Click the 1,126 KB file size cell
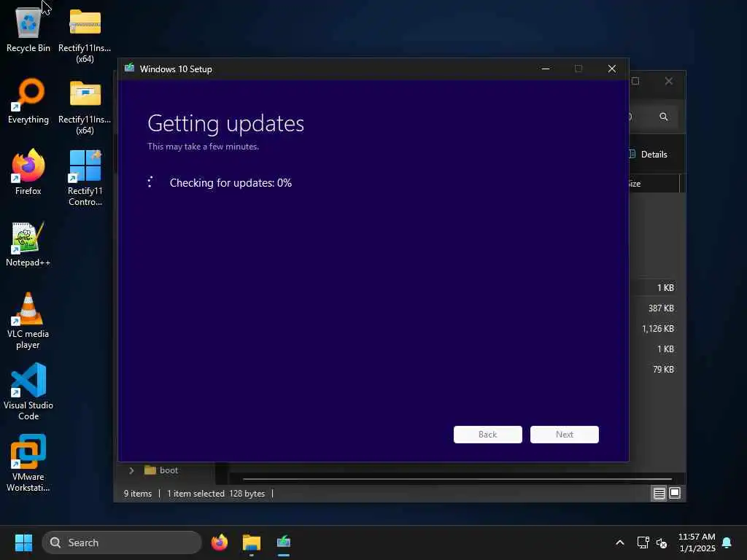747x560 pixels. pyautogui.click(x=658, y=329)
